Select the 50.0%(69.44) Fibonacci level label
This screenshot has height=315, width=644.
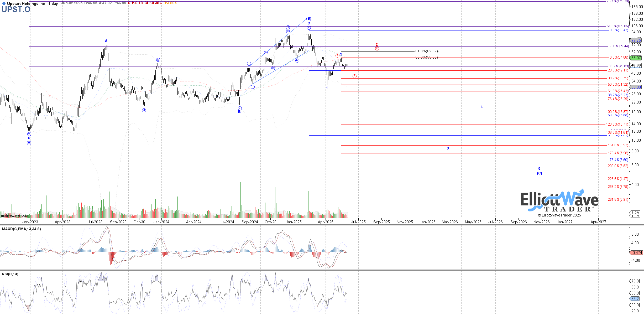tap(619, 46)
